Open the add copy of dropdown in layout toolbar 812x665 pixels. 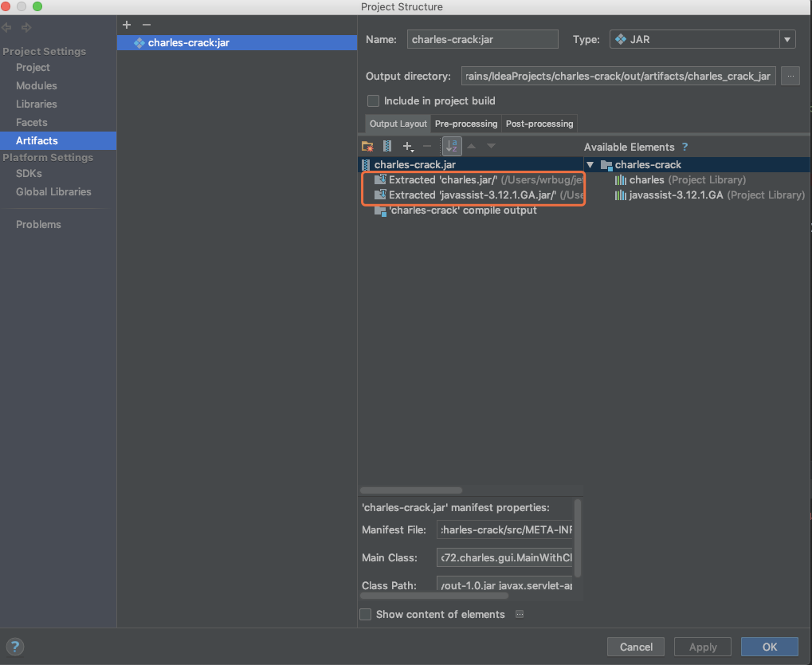coord(408,146)
